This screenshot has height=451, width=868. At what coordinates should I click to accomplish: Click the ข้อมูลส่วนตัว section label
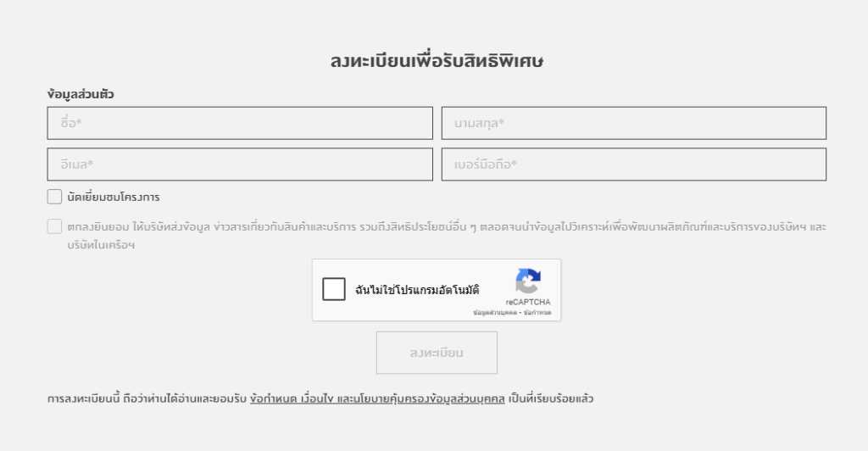pyautogui.click(x=81, y=94)
